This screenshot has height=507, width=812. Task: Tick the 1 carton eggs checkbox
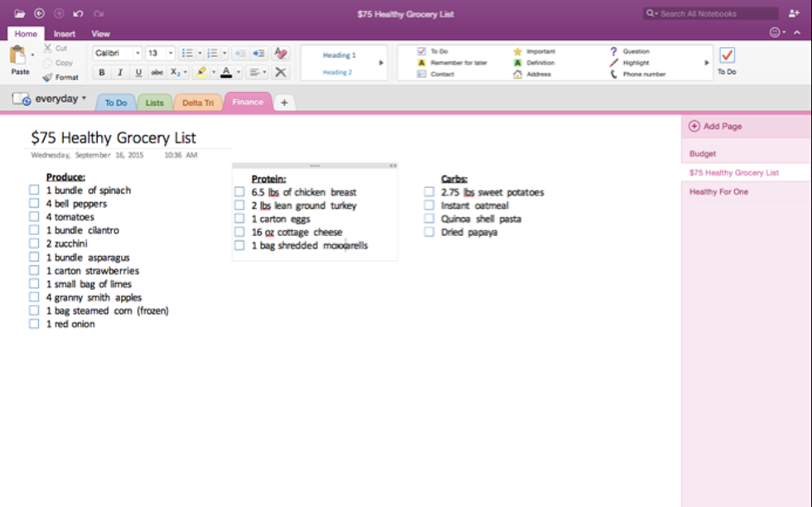tap(239, 219)
